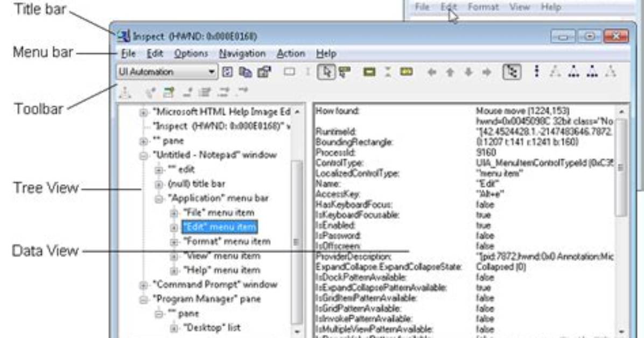Open View menu in the Notepad window
The height and width of the screenshot is (338, 644).
click(520, 7)
